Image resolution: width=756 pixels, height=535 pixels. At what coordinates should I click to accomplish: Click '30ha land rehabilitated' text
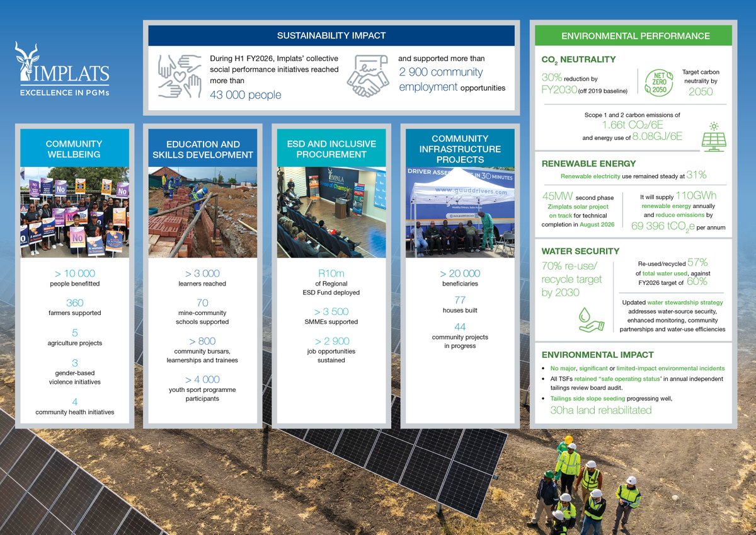click(600, 410)
